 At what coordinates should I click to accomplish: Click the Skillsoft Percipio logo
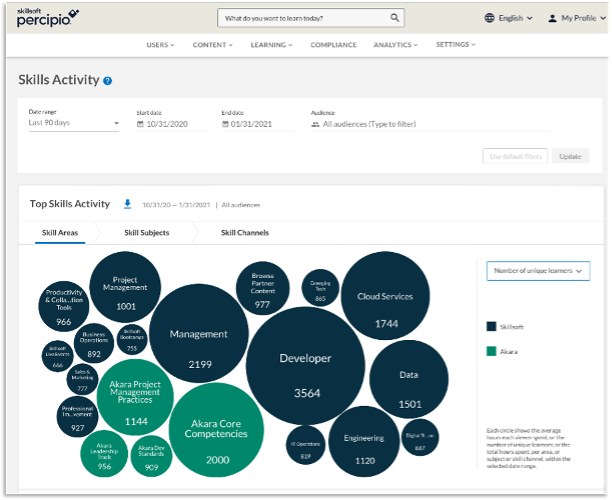48,18
